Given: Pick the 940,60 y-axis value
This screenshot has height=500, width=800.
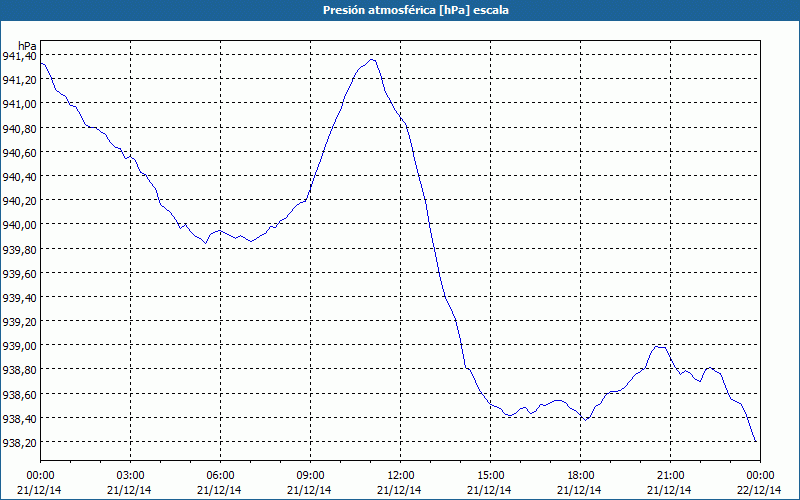Looking at the screenshot, I should coord(19,152).
